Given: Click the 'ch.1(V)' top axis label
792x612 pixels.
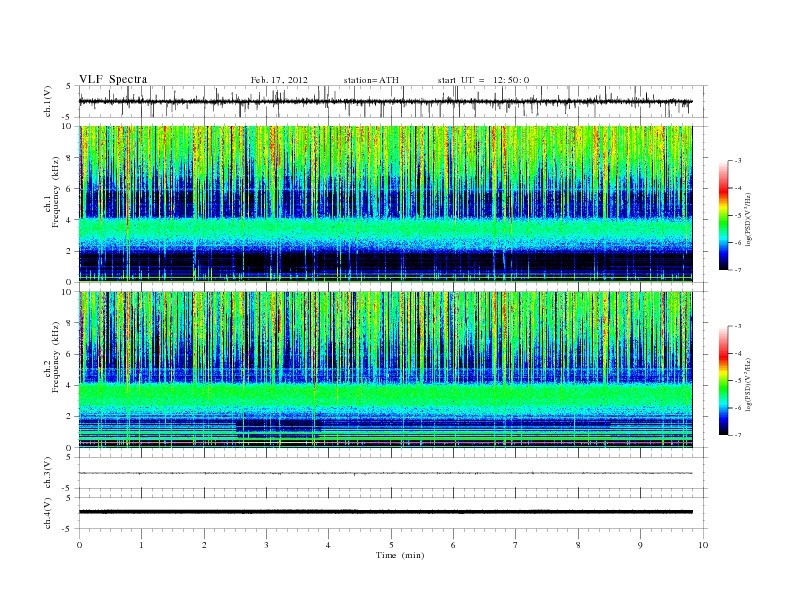Looking at the screenshot, I should click(x=48, y=101).
